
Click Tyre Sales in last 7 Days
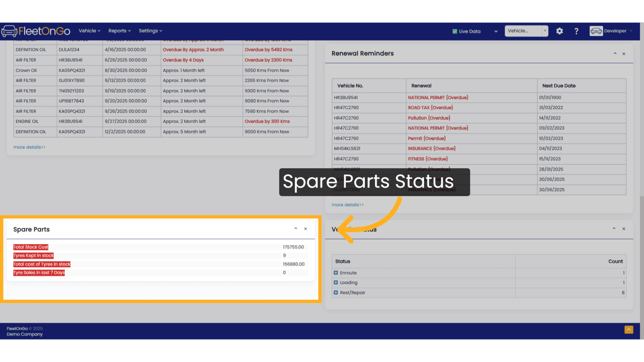coord(39,273)
